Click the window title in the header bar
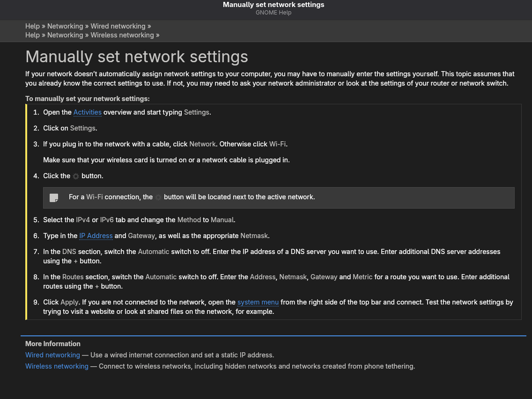Viewport: 532px width, 399px height. click(273, 5)
